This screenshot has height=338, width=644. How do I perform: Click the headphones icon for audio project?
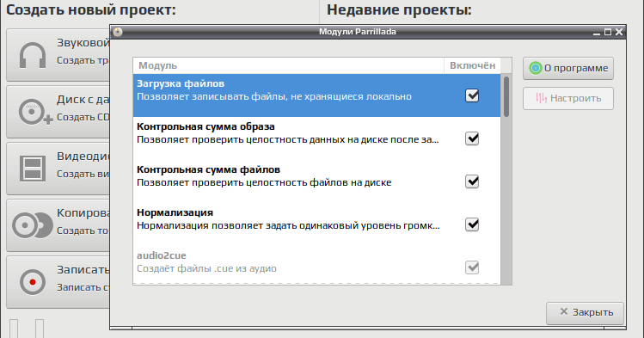click(33, 55)
